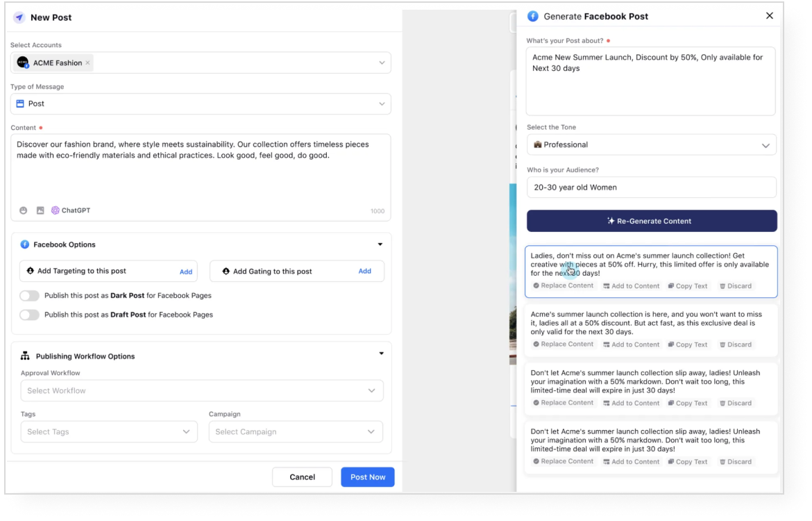Replace Content with the last suggestion card
This screenshot has width=812, height=521.
pyautogui.click(x=563, y=461)
